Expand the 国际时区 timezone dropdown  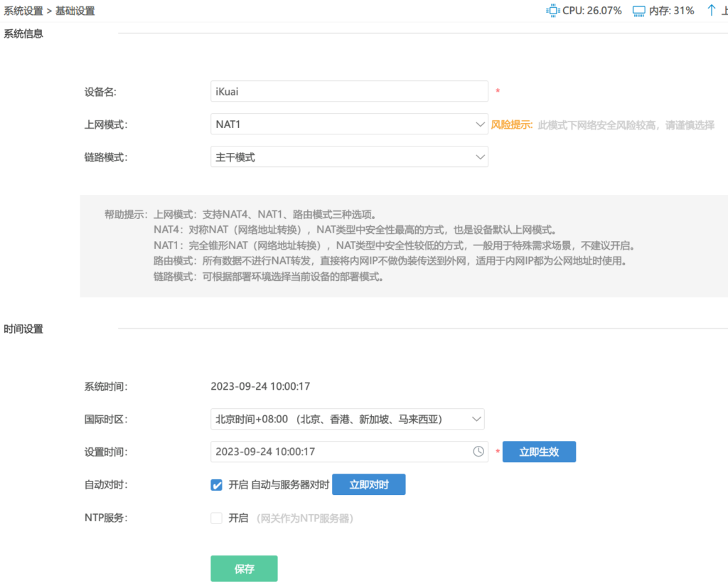click(347, 419)
